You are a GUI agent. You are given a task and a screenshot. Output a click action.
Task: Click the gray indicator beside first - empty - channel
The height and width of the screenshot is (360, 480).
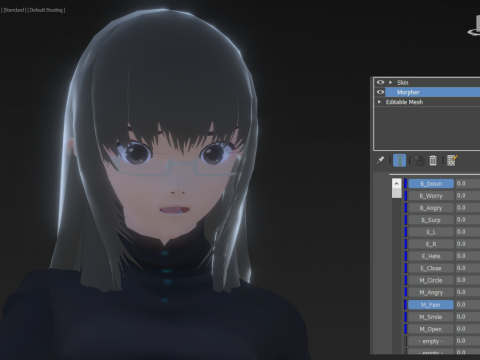point(406,341)
